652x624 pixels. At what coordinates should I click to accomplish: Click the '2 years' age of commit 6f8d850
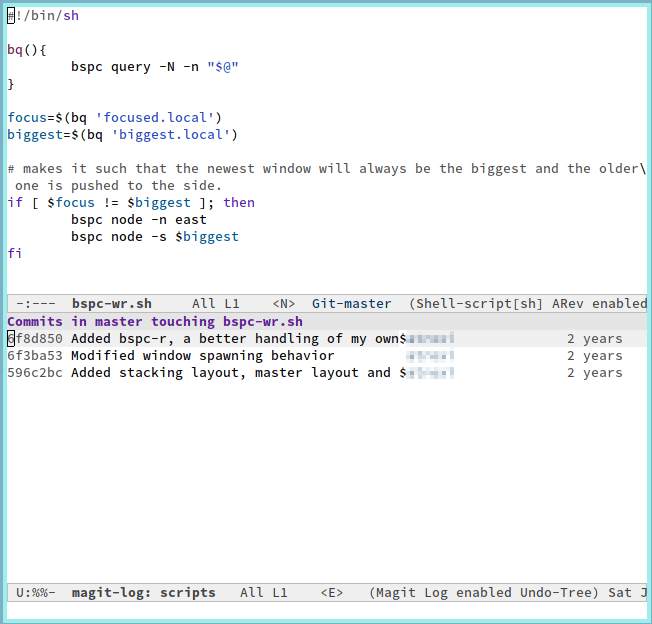click(595, 339)
